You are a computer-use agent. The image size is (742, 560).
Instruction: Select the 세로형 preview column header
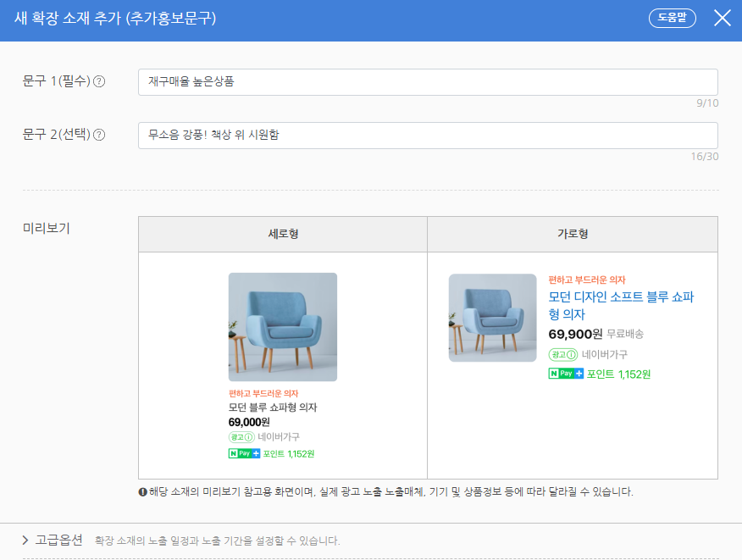tap(283, 235)
